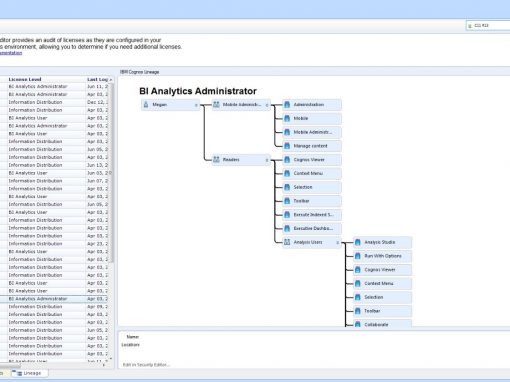Click the Mobile Administr... group icon
The image size is (510, 382).
216,105
